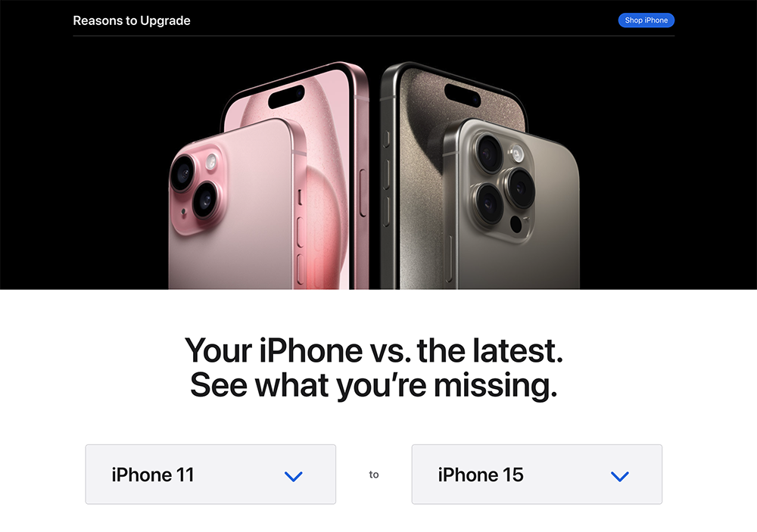Click the LiDAR sensor on titanium iPhone Pro
Screen dimensions: 757x532
[x=516, y=224]
